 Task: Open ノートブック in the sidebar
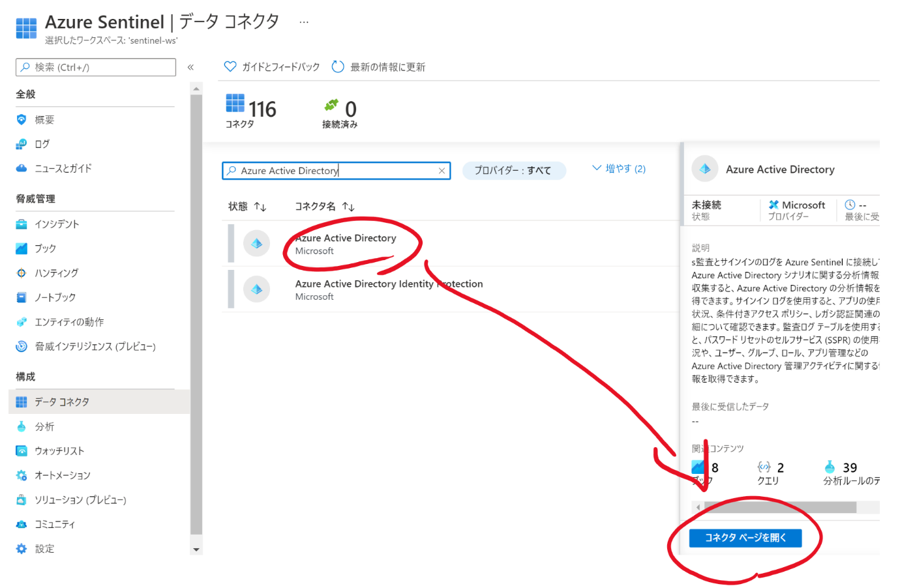point(55,297)
